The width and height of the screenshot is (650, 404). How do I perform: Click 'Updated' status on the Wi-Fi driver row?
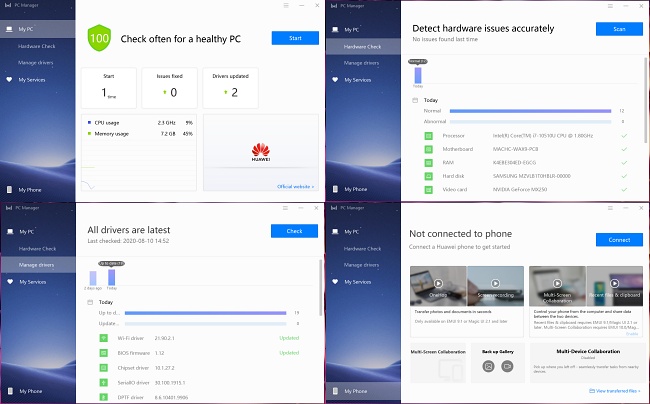coord(289,338)
